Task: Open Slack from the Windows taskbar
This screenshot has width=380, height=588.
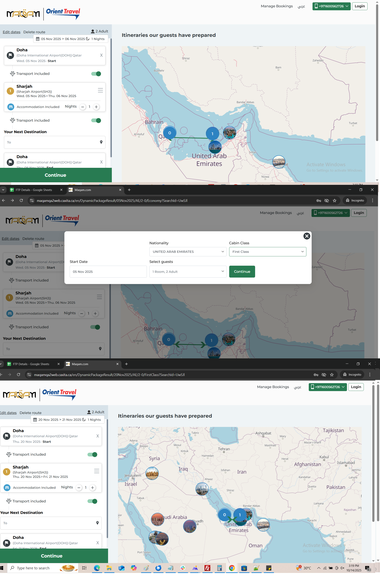Action: pyautogui.click(x=183, y=568)
